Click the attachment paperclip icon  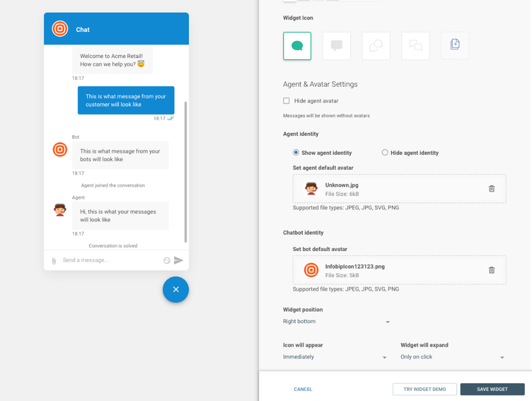pos(54,261)
